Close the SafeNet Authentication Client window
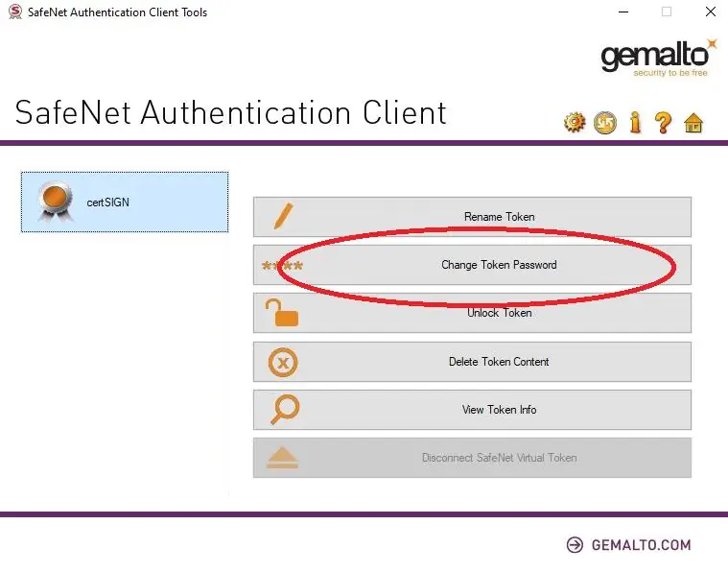728x572 pixels. (x=709, y=12)
